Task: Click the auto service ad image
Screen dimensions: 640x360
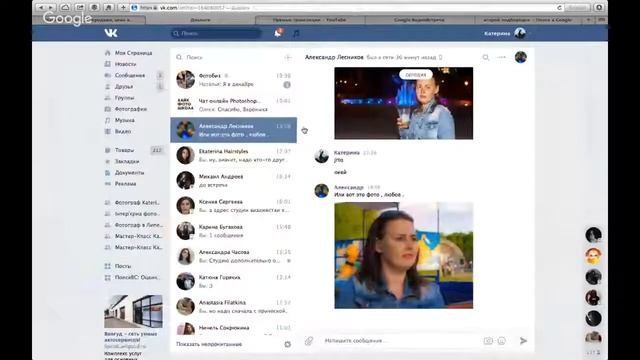Action: (x=133, y=311)
